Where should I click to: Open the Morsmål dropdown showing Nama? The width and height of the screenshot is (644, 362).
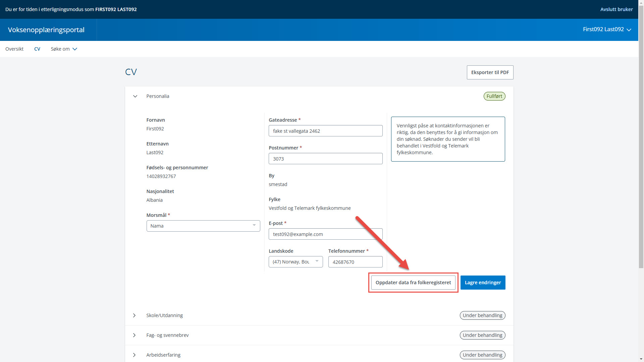point(203,226)
